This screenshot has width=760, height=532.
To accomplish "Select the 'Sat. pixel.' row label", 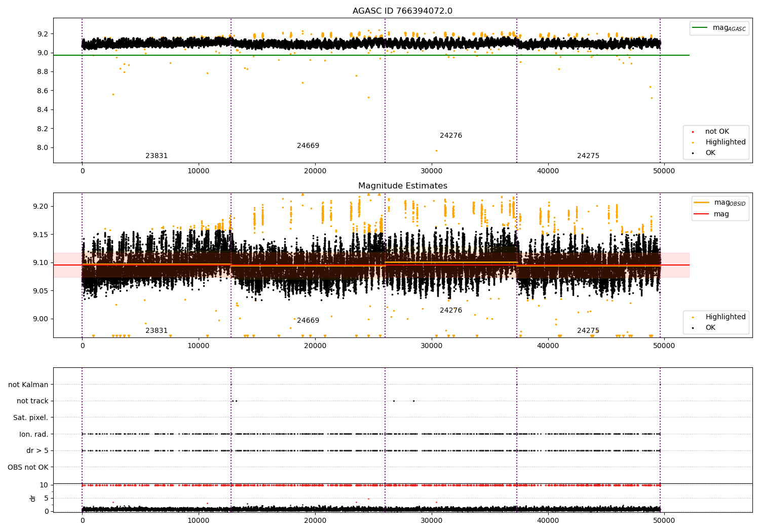I will [x=30, y=418].
